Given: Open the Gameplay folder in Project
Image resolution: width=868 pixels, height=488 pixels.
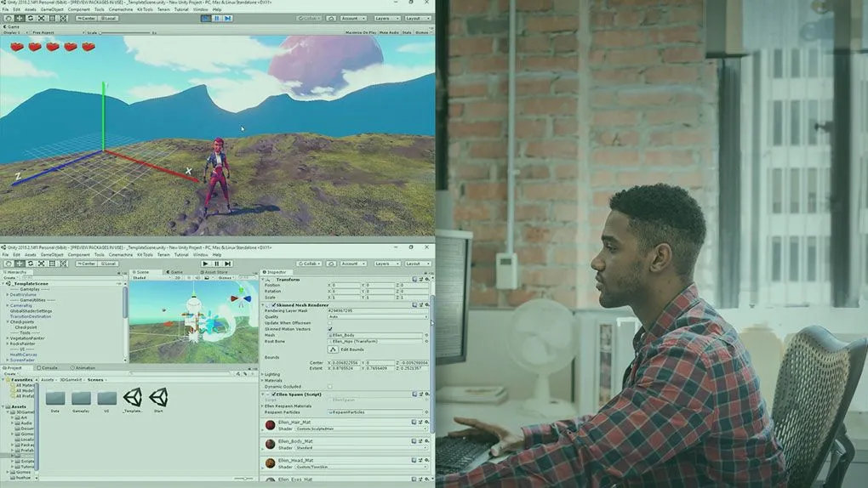Looking at the screenshot, I should pyautogui.click(x=81, y=400).
